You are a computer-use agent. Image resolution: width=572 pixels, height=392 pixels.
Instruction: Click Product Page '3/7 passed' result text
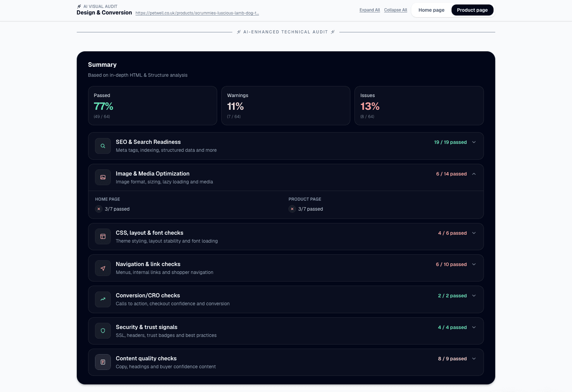[x=310, y=209]
